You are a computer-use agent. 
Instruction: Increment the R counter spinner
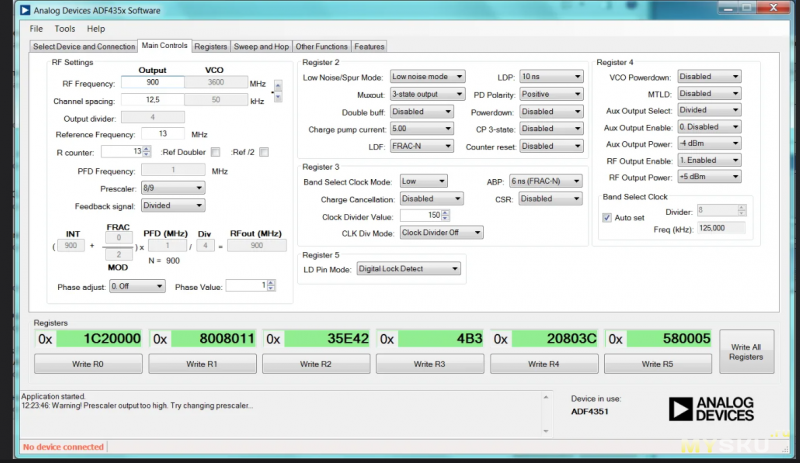click(147, 148)
